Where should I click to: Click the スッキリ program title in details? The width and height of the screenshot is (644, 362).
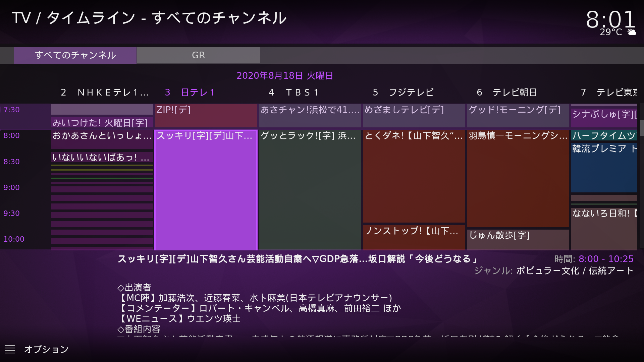298,259
